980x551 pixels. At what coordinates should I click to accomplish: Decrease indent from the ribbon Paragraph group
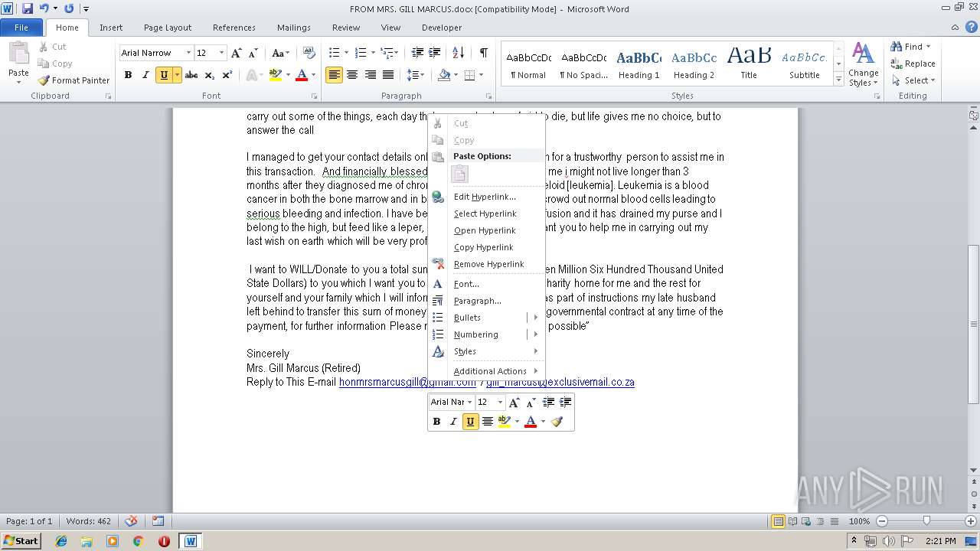pos(417,53)
